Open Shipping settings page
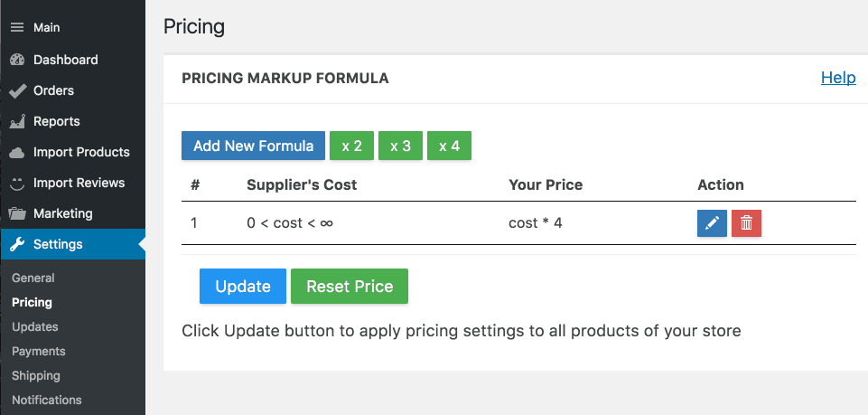This screenshot has width=868, height=415. (x=36, y=375)
